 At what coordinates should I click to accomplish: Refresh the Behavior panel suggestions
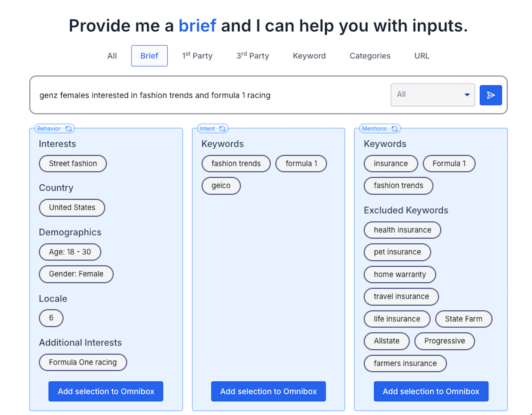[69, 128]
